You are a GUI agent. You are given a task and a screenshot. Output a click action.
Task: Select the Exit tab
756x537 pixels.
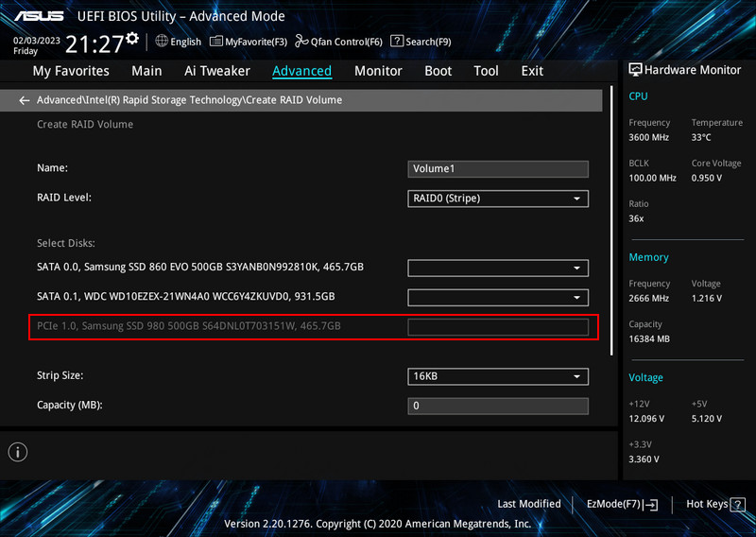pos(532,71)
